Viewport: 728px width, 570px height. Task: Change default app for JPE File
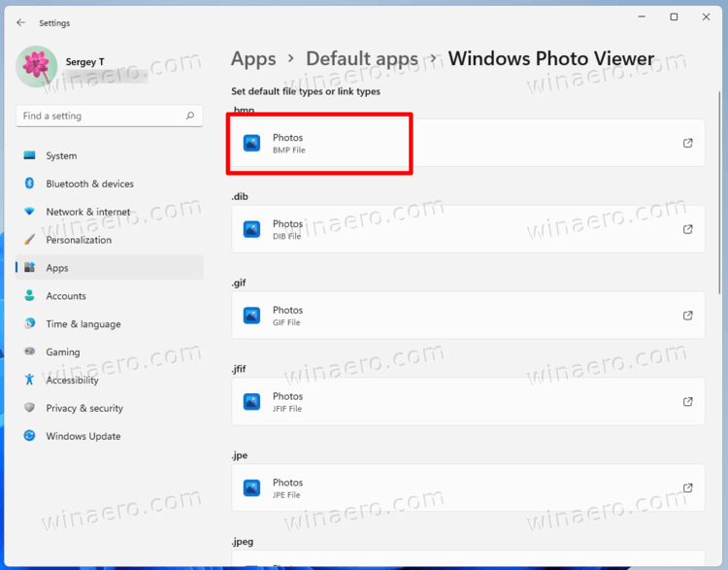point(468,487)
